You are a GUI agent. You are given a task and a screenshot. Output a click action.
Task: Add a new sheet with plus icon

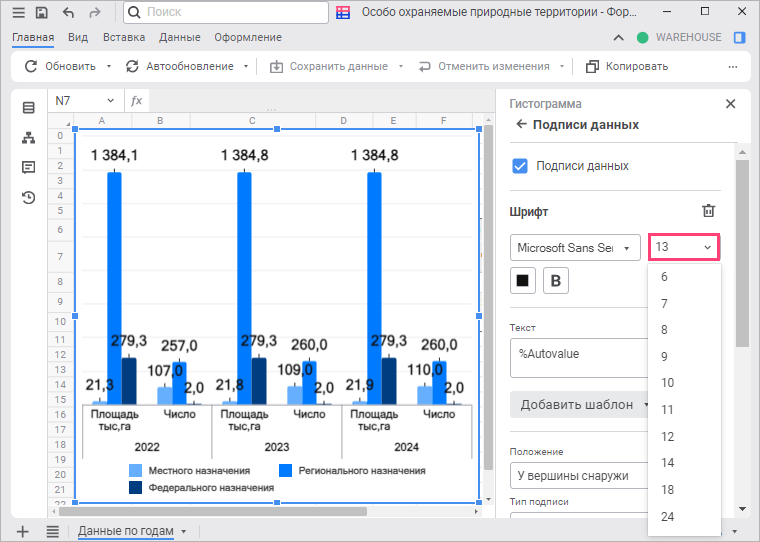pos(22,532)
